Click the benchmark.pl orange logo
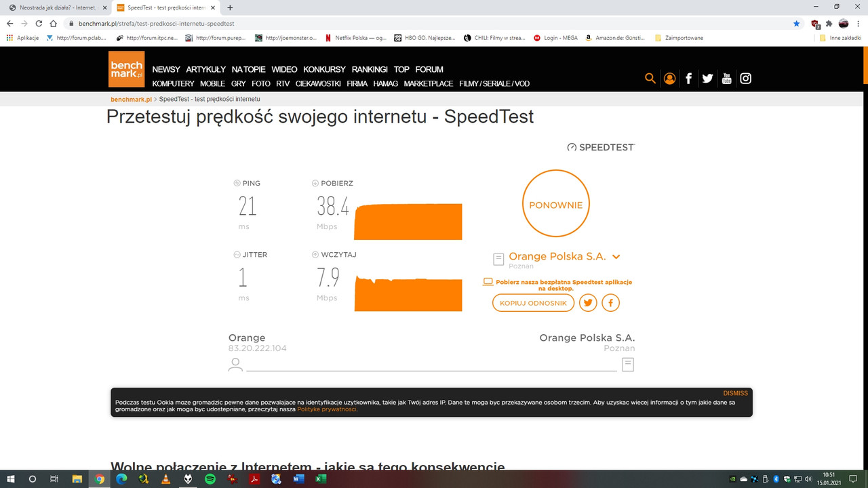Viewport: 868px width, 488px height. 126,69
